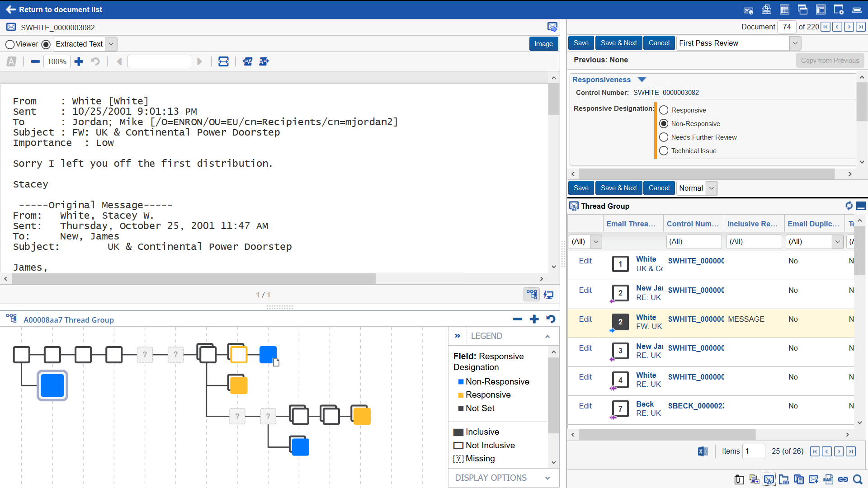The height and width of the screenshot is (488, 868).
Task: Click the chain link icon in the bottom bar
Action: coord(843,479)
